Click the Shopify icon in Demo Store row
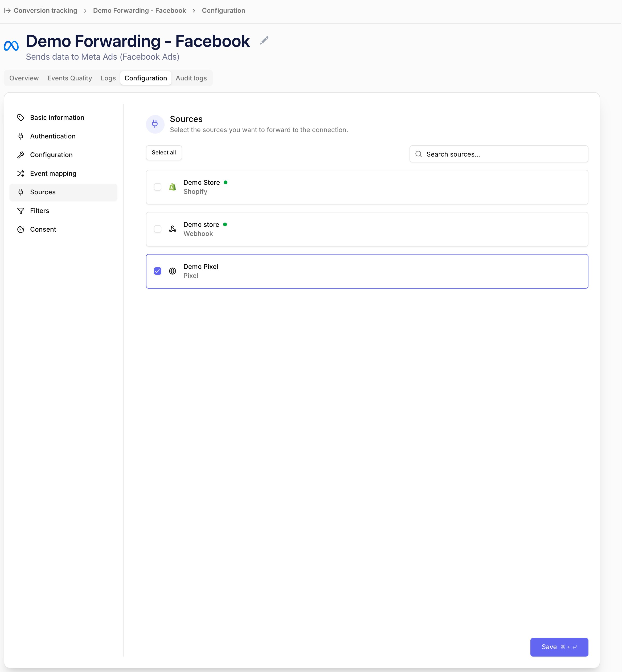622x672 pixels. coord(172,187)
